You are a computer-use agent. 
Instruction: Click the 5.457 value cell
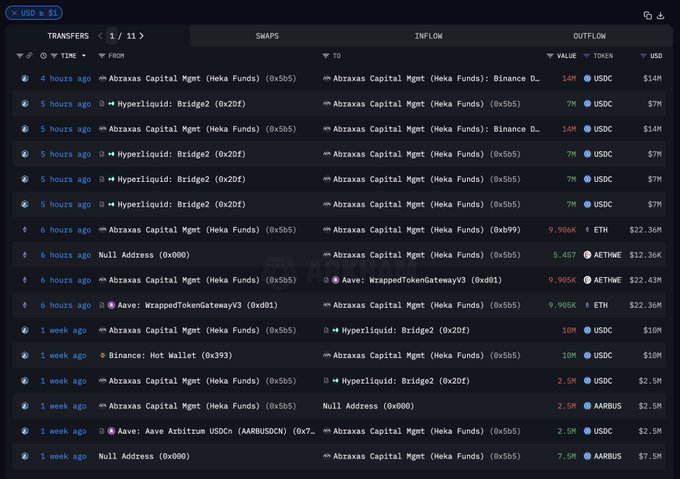[565, 255]
